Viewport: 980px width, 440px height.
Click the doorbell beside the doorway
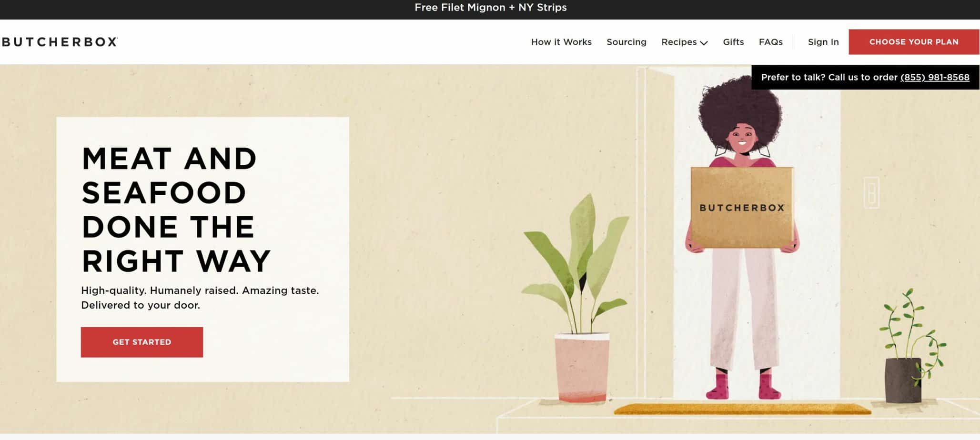[x=871, y=192]
